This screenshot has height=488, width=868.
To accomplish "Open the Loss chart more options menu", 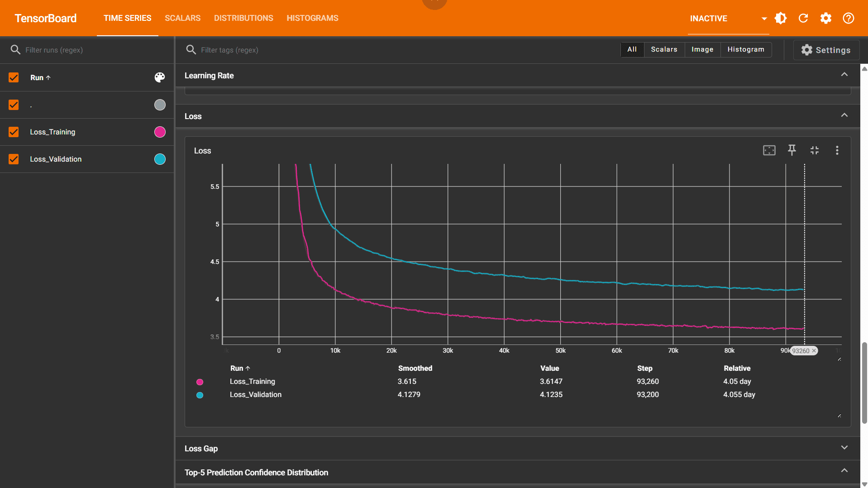I will pyautogui.click(x=837, y=150).
